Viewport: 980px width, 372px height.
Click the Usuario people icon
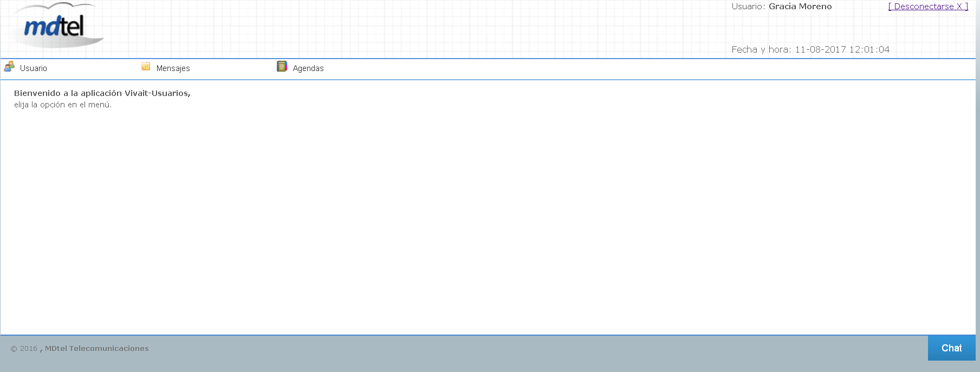(x=9, y=67)
